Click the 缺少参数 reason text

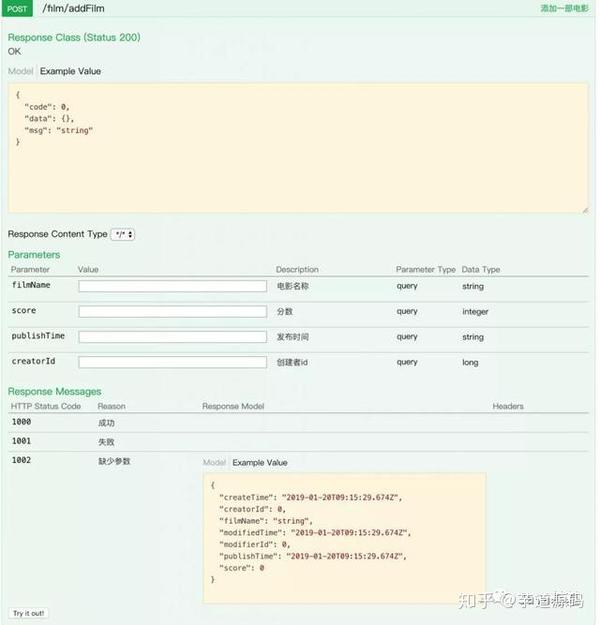click(x=114, y=461)
